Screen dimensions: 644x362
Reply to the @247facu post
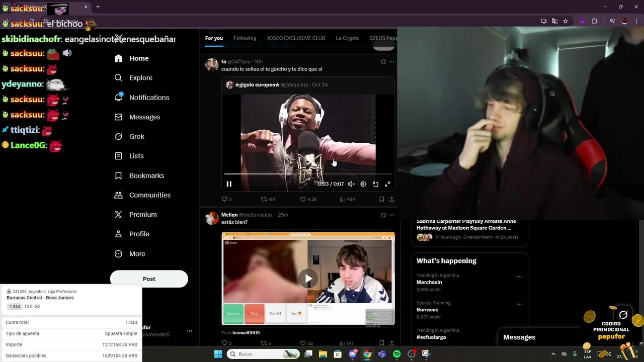[x=226, y=199]
